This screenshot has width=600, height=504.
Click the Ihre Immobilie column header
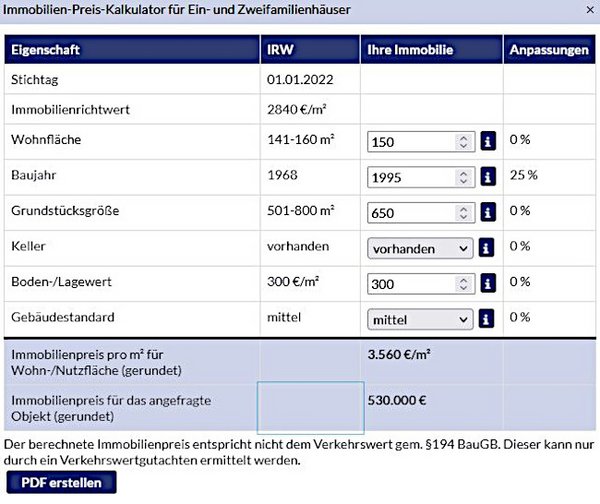(431, 49)
